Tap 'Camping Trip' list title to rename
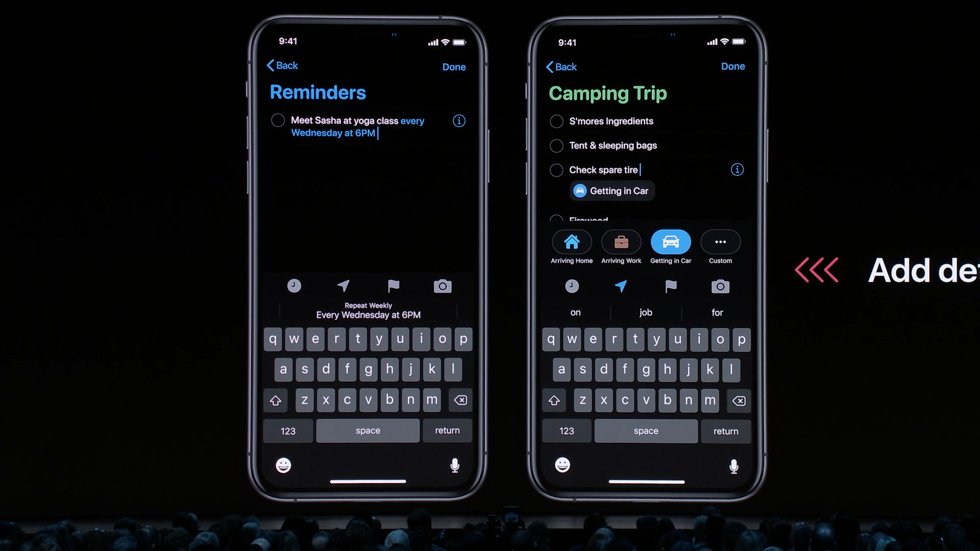Screen dimensions: 980x551 tap(606, 93)
